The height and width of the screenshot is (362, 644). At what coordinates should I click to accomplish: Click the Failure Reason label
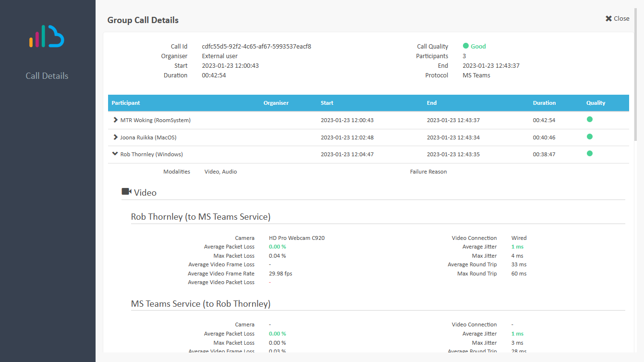(428, 172)
